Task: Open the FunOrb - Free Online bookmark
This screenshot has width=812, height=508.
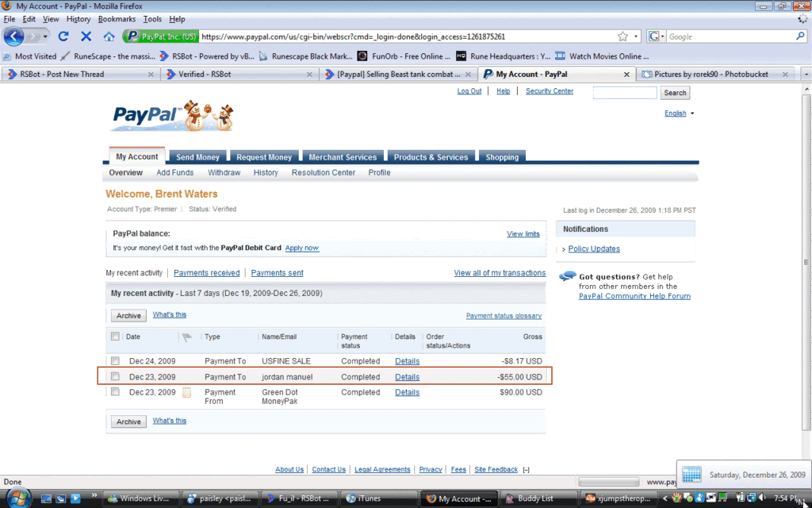Action: 404,56
